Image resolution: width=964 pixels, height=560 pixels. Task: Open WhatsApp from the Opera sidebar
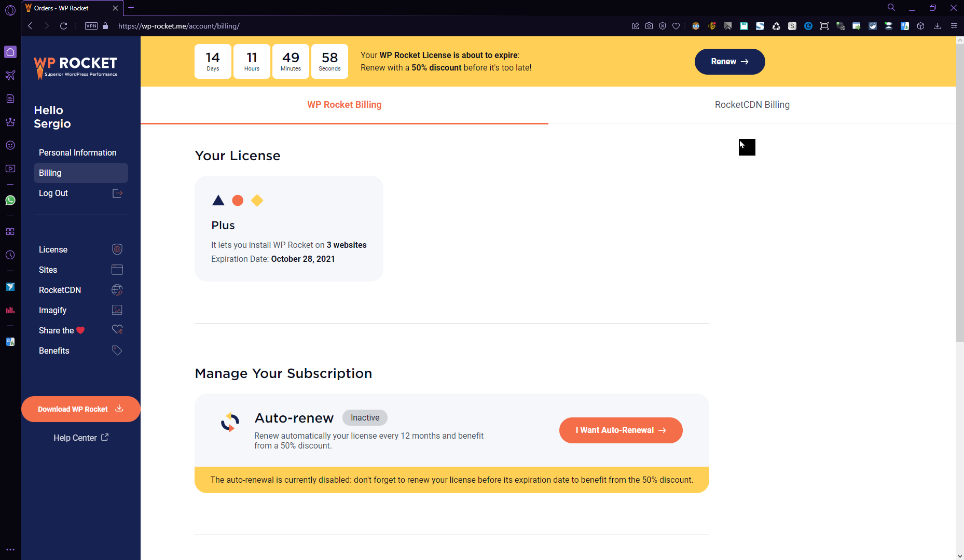coord(10,200)
